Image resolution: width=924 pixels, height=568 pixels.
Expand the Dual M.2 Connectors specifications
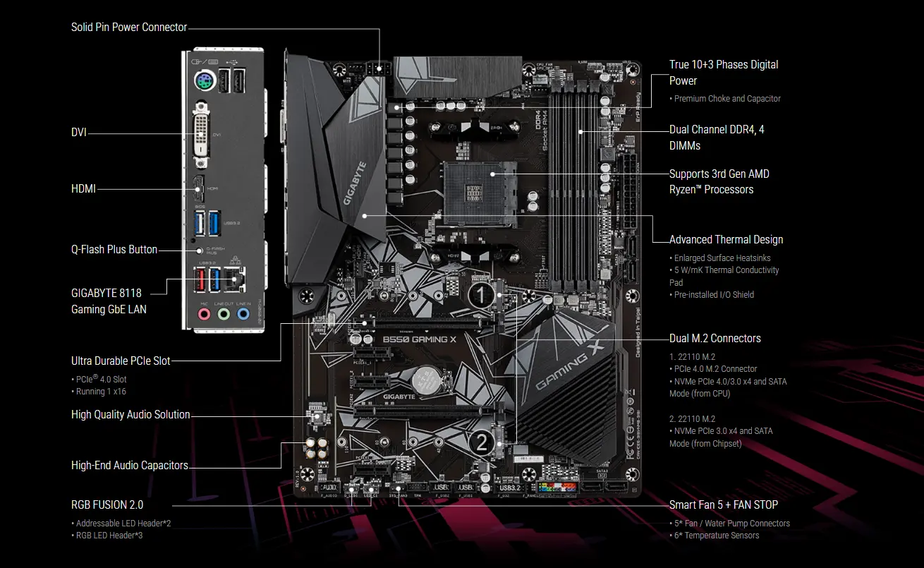tap(715, 338)
